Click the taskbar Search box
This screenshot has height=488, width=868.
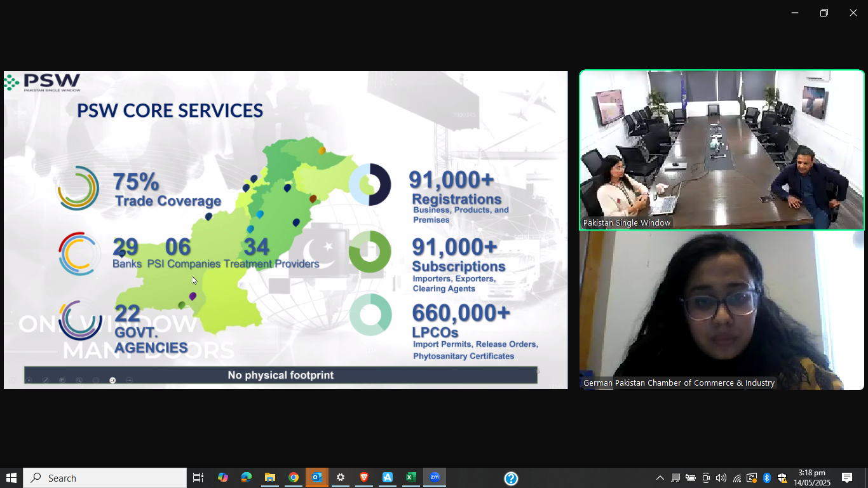(105, 478)
